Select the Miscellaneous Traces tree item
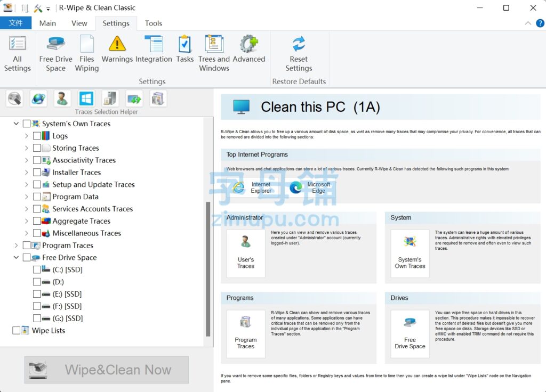Image resolution: width=546 pixels, height=392 pixels. [x=87, y=233]
